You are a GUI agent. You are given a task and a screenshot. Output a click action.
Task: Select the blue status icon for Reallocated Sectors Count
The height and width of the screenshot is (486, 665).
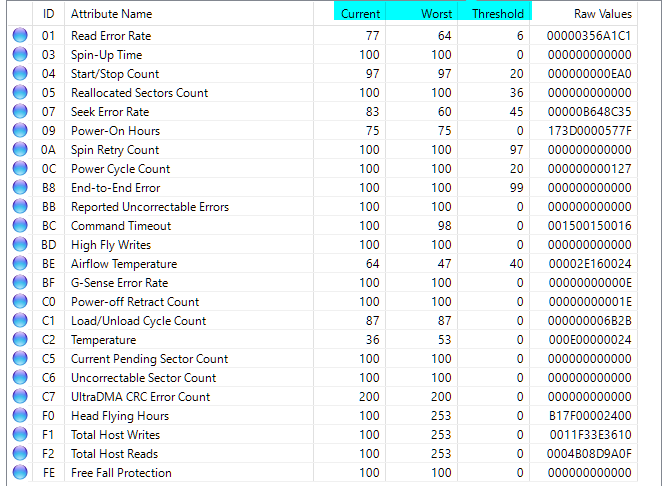point(19,93)
